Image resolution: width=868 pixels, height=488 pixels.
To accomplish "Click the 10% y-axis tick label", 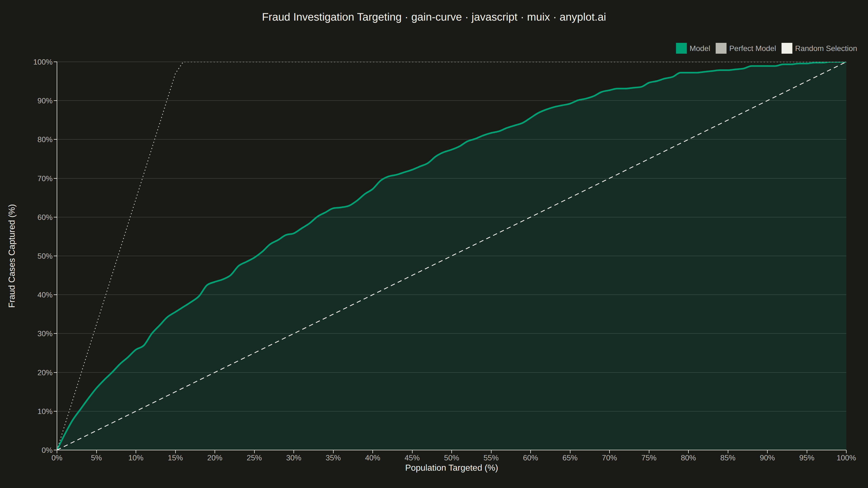I will (45, 411).
